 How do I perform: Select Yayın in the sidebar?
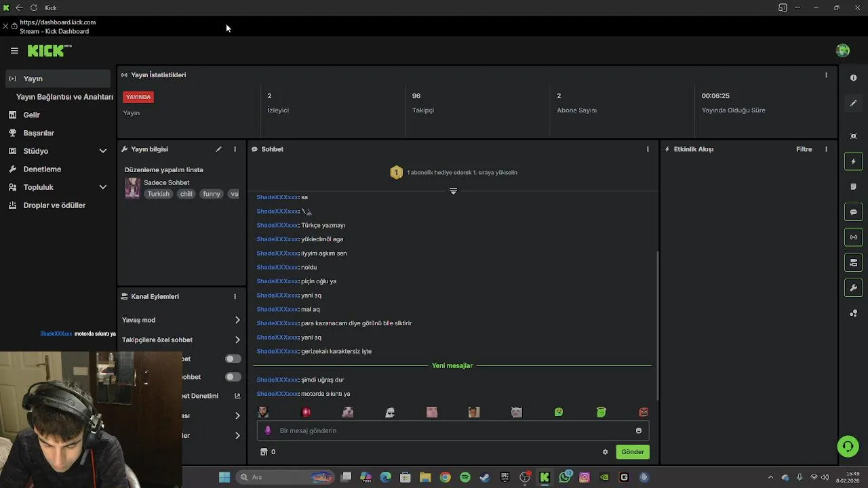click(x=58, y=79)
